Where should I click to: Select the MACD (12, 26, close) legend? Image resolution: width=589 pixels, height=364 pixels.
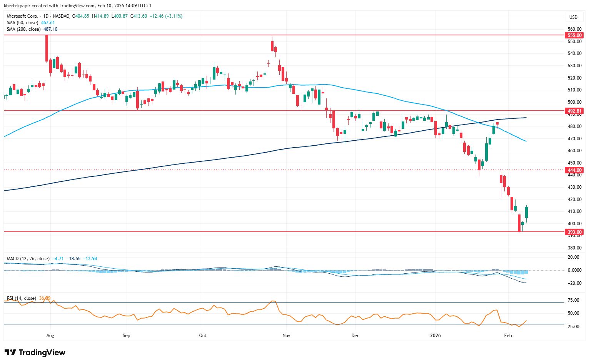pyautogui.click(x=28, y=259)
